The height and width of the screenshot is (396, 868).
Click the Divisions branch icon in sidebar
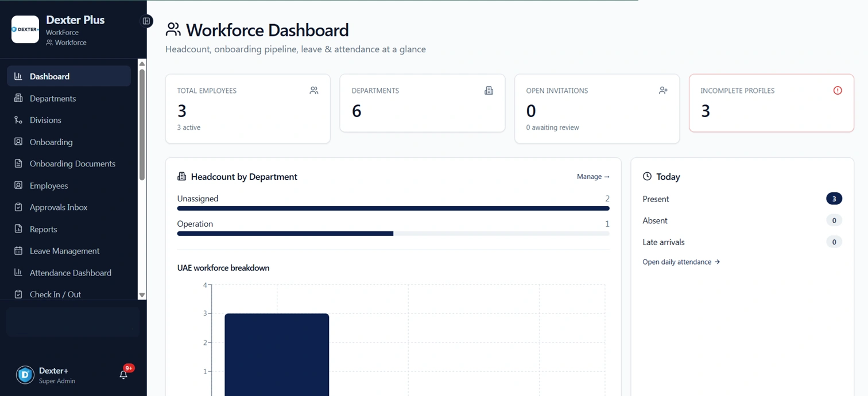(x=18, y=120)
